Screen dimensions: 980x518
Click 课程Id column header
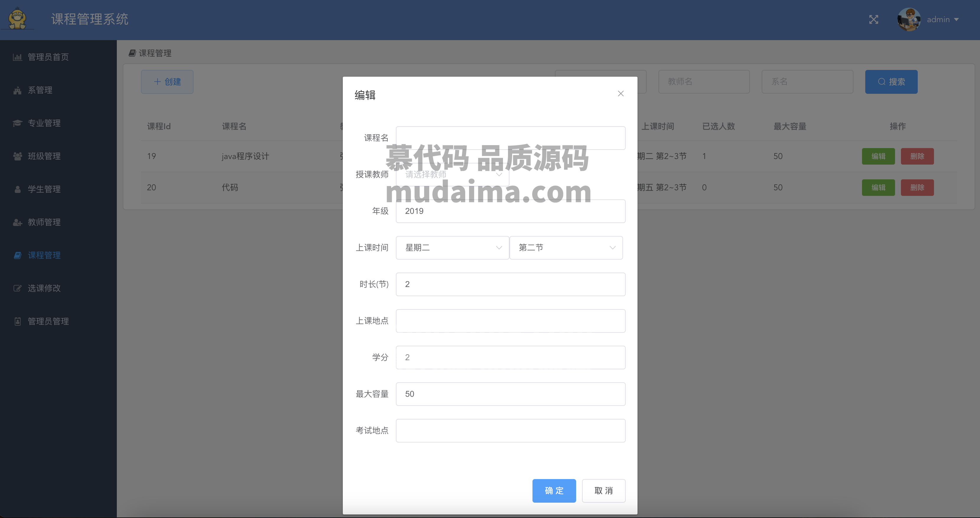click(x=159, y=126)
